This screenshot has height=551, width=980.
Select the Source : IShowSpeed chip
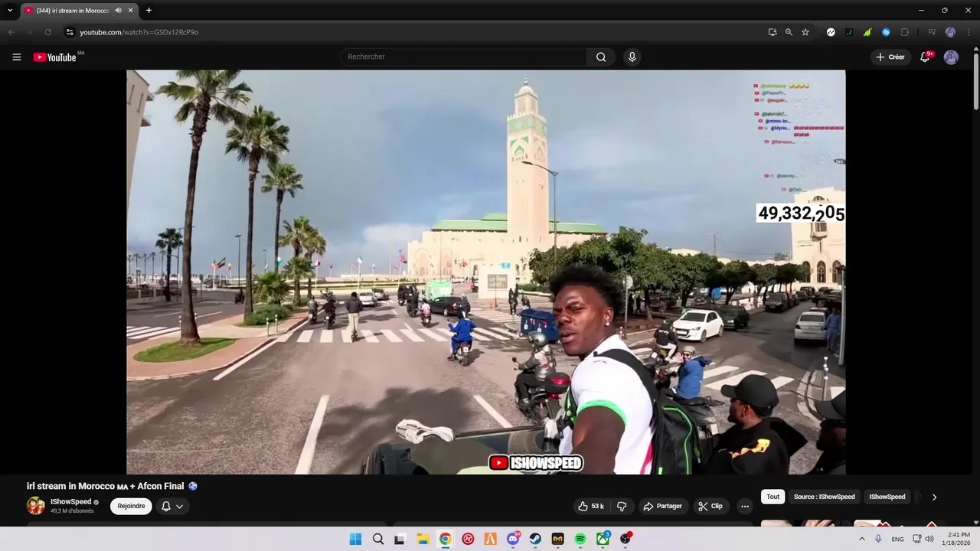[x=825, y=497]
